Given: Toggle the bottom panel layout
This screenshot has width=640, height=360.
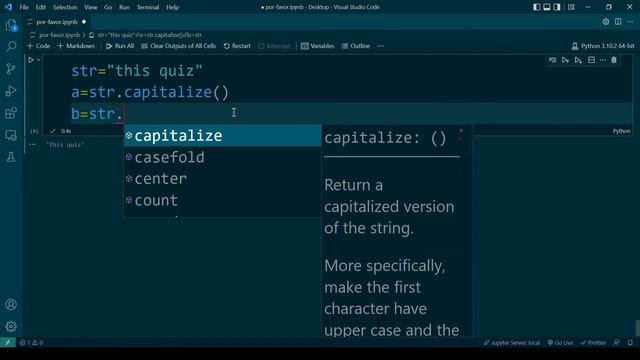Looking at the screenshot, I should 547,7.
